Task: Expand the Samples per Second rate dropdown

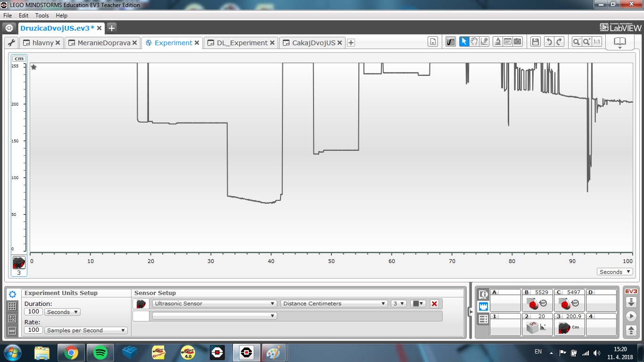Action: click(x=86, y=330)
